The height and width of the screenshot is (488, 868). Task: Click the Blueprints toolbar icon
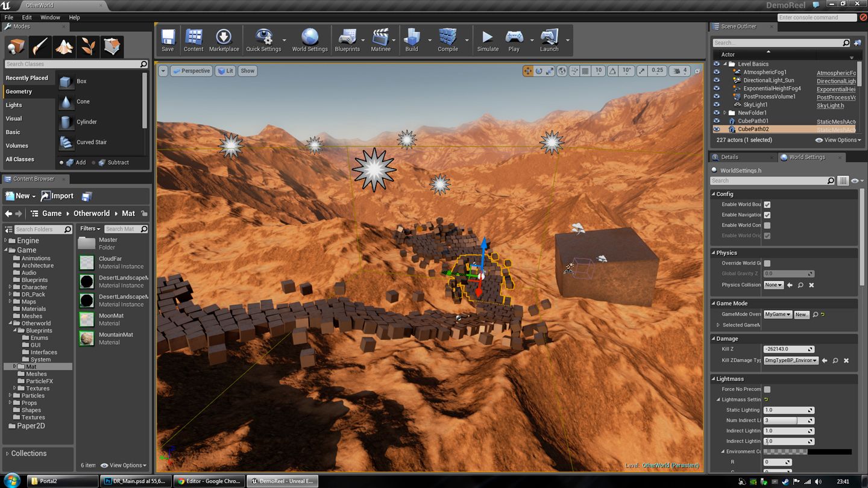point(347,40)
